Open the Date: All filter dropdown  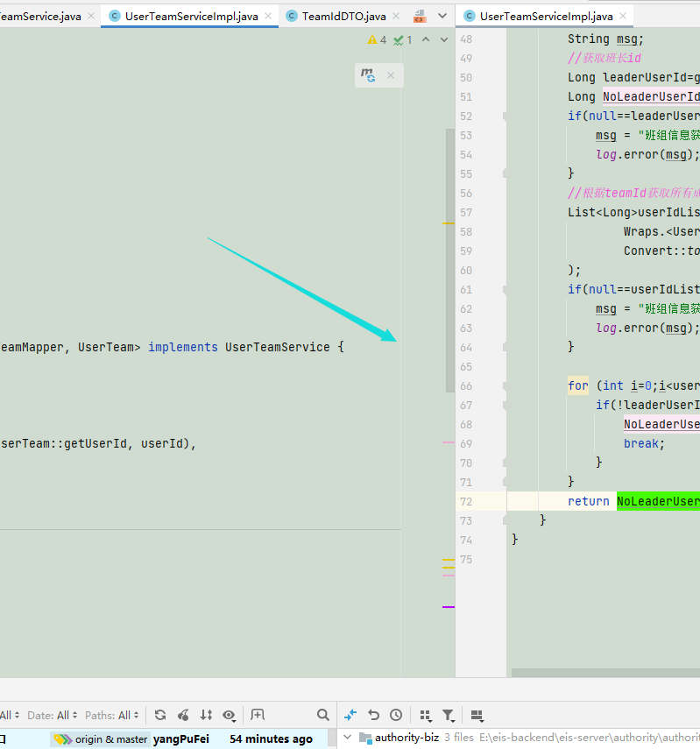[52, 715]
